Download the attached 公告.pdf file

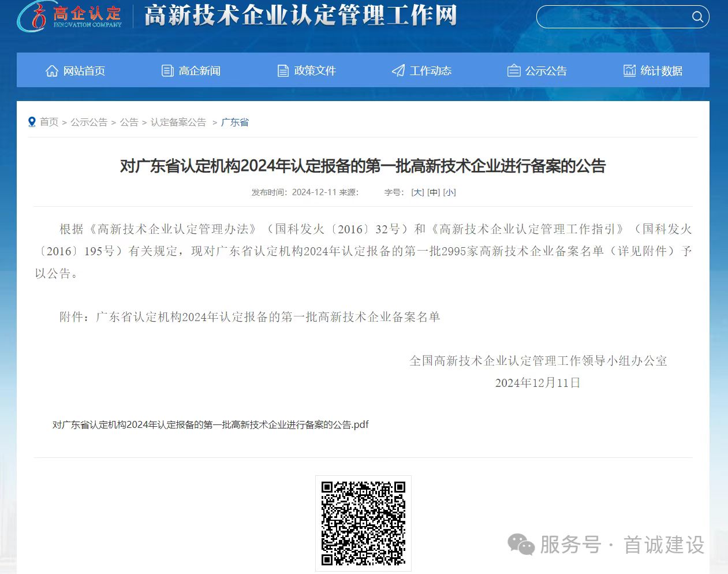click(x=210, y=424)
